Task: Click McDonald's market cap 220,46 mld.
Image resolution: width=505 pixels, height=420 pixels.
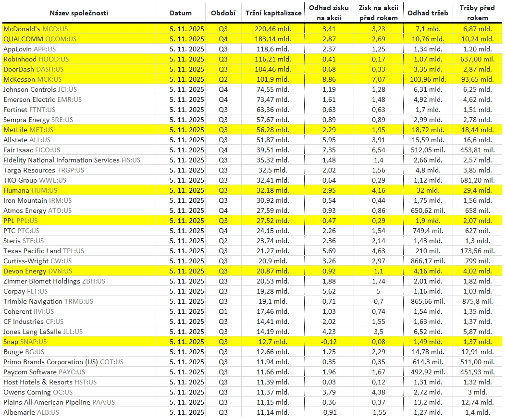Action: point(273,29)
